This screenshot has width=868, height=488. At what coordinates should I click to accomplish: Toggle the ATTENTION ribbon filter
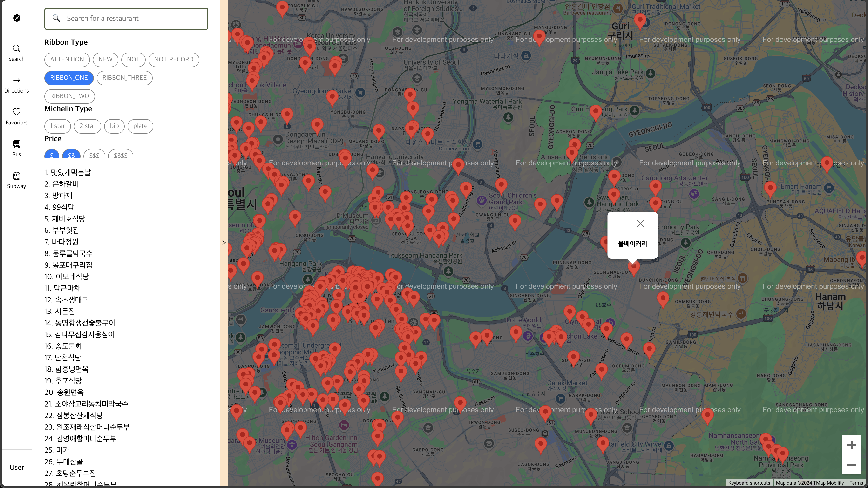coord(67,59)
